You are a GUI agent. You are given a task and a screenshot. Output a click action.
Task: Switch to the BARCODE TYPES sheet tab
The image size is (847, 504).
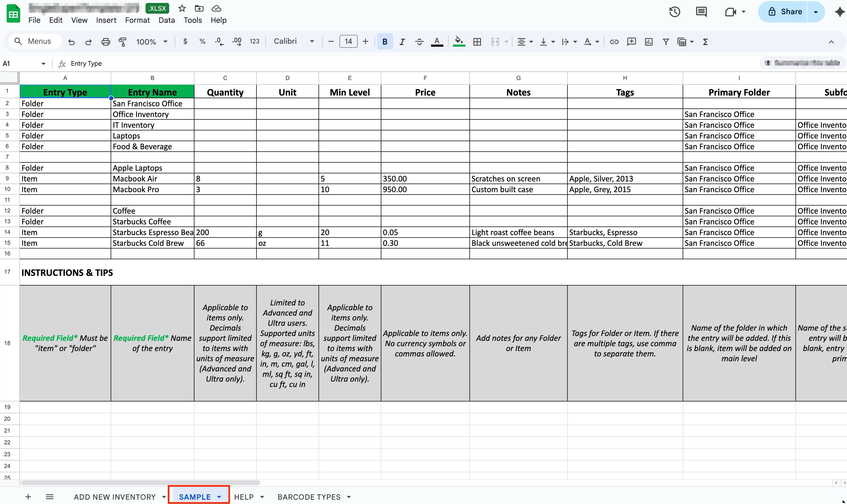click(x=309, y=497)
